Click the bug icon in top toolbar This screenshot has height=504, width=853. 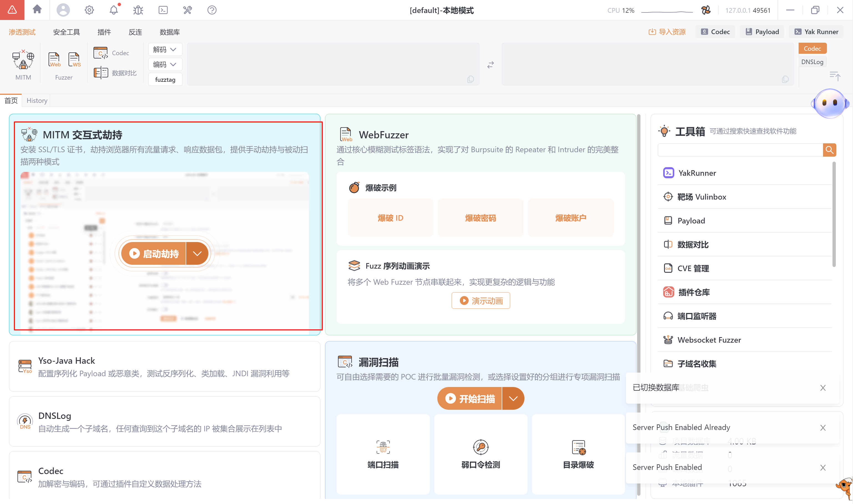click(x=138, y=10)
